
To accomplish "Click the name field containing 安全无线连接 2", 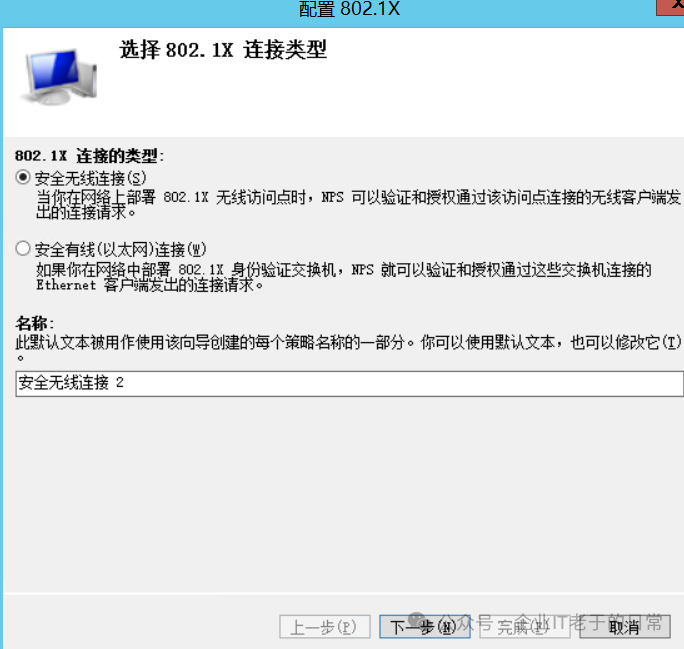I will point(349,383).
